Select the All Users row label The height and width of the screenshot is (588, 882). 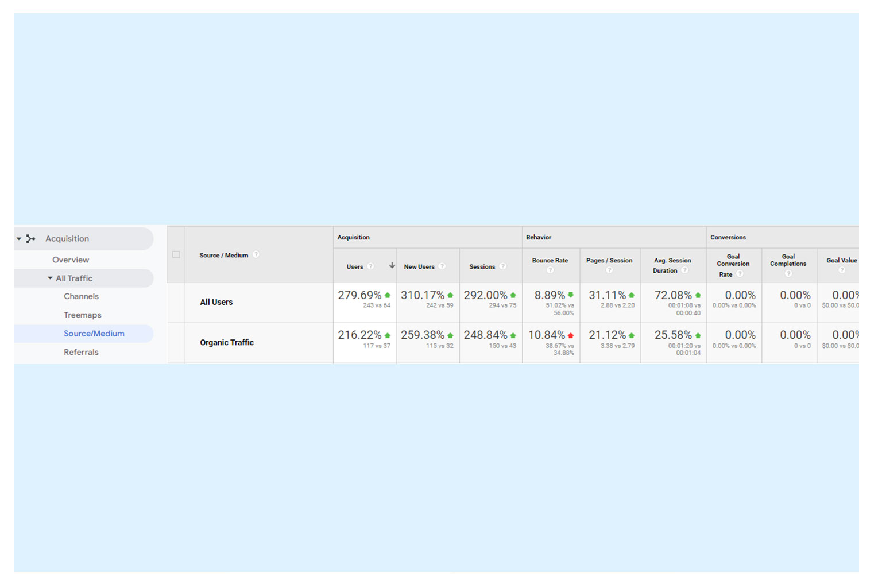(216, 302)
